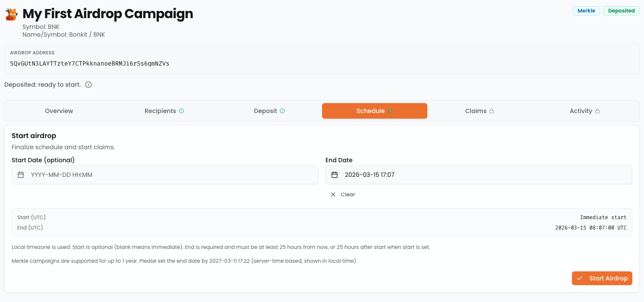Switch to the Recipients tab

tap(160, 111)
